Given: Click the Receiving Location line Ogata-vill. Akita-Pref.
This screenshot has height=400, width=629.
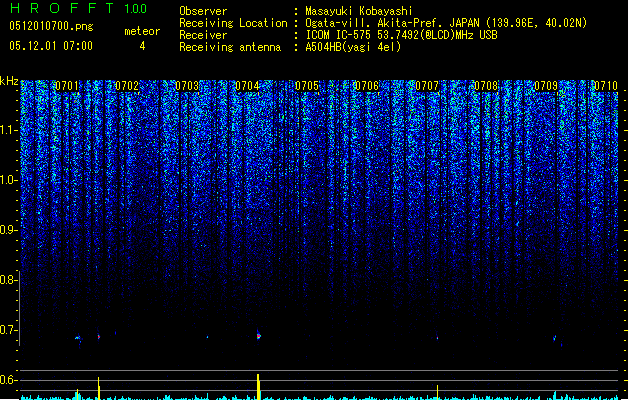Looking at the screenshot, I should (x=446, y=23).
